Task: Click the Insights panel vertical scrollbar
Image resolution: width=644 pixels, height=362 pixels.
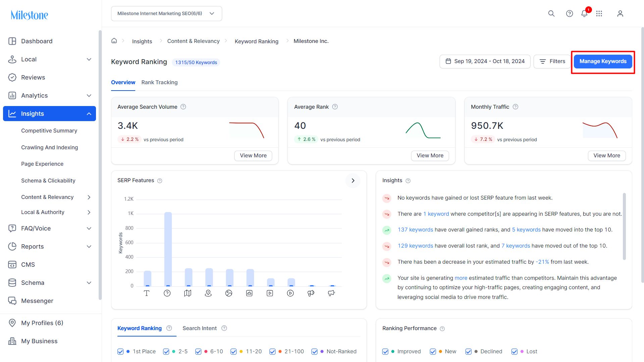Action: 624,226
